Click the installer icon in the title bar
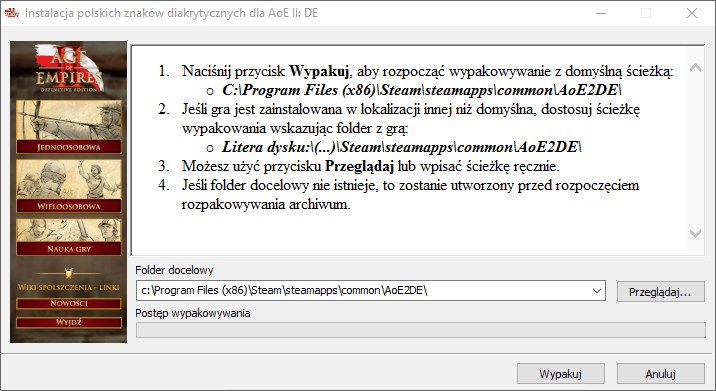 [11, 13]
